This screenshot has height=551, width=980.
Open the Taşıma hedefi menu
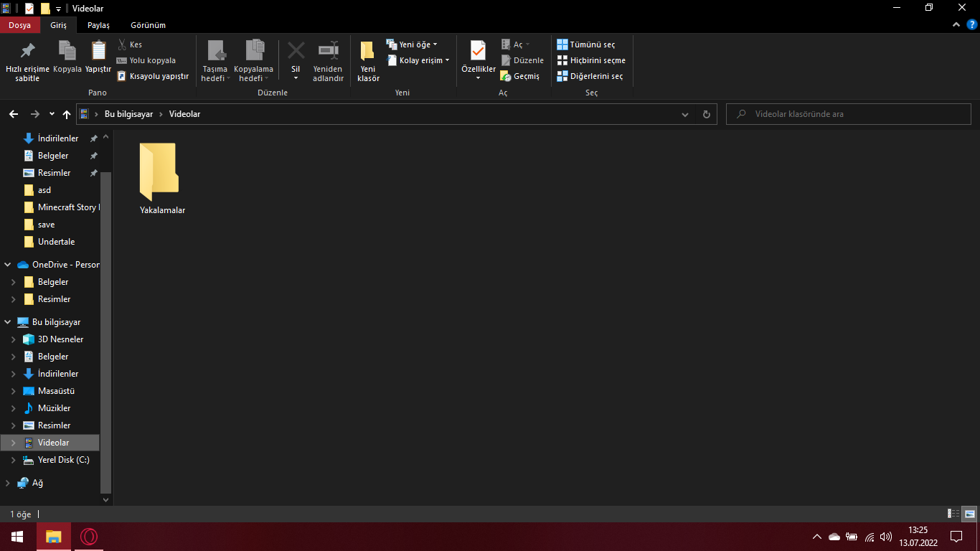click(215, 61)
